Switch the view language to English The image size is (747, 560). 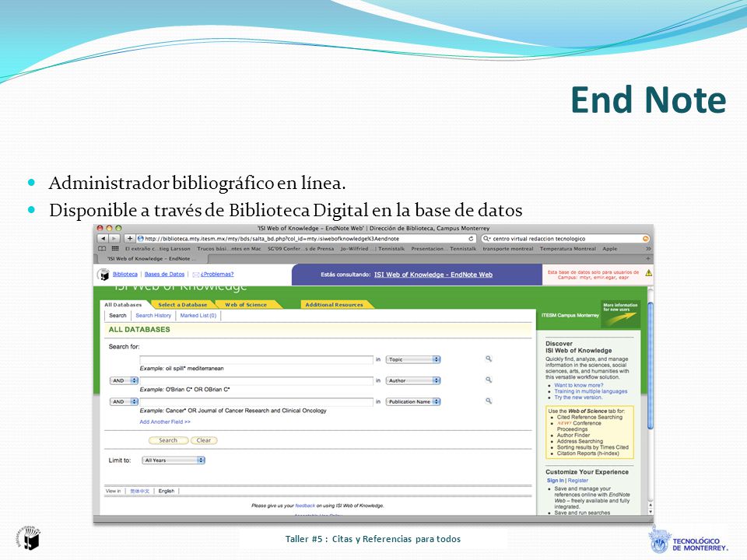(167, 491)
